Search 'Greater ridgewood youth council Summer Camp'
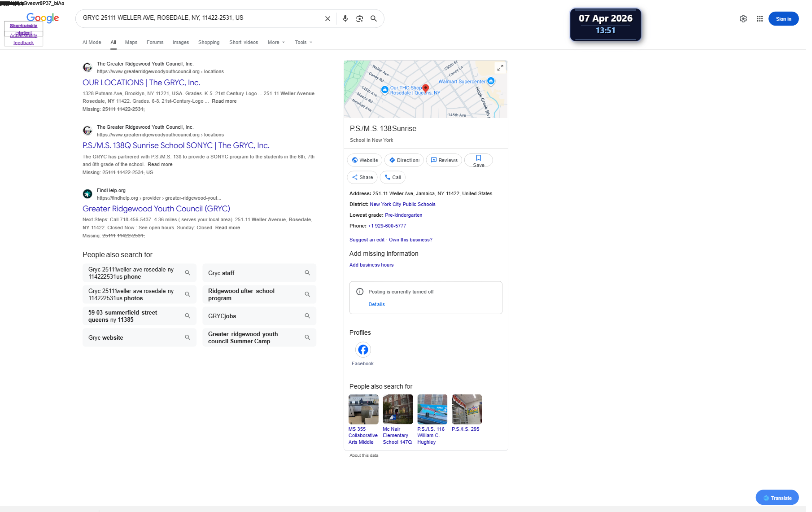812x512 pixels. (x=259, y=337)
